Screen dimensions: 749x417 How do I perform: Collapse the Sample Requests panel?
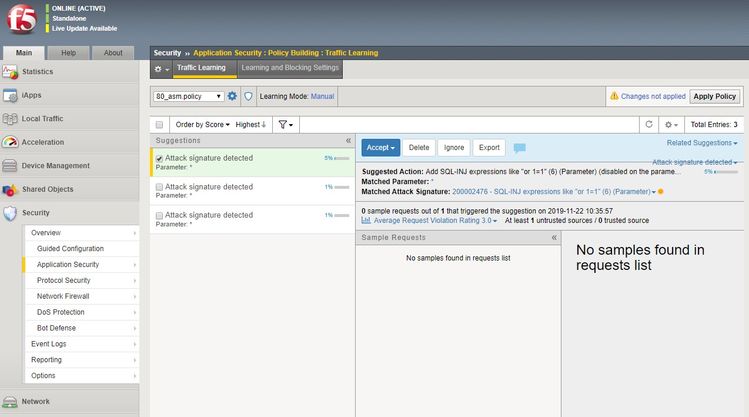[554, 237]
